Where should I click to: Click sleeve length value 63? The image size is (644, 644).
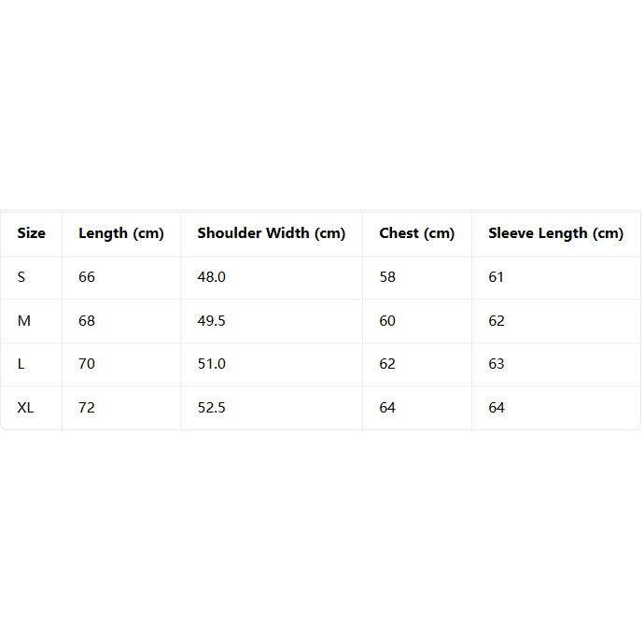pyautogui.click(x=497, y=363)
